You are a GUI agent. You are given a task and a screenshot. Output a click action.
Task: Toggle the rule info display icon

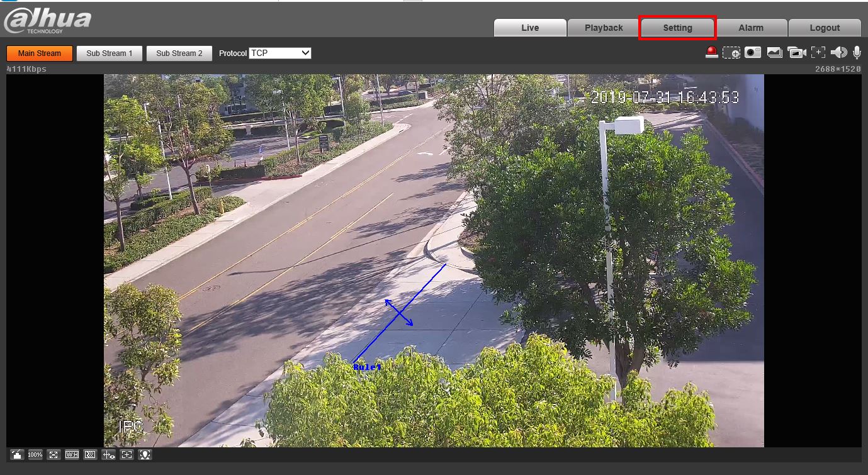click(x=108, y=455)
